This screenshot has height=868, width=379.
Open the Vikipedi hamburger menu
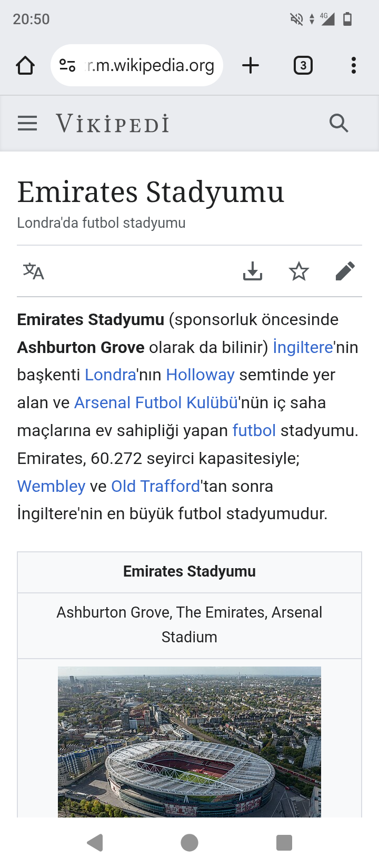tap(27, 124)
